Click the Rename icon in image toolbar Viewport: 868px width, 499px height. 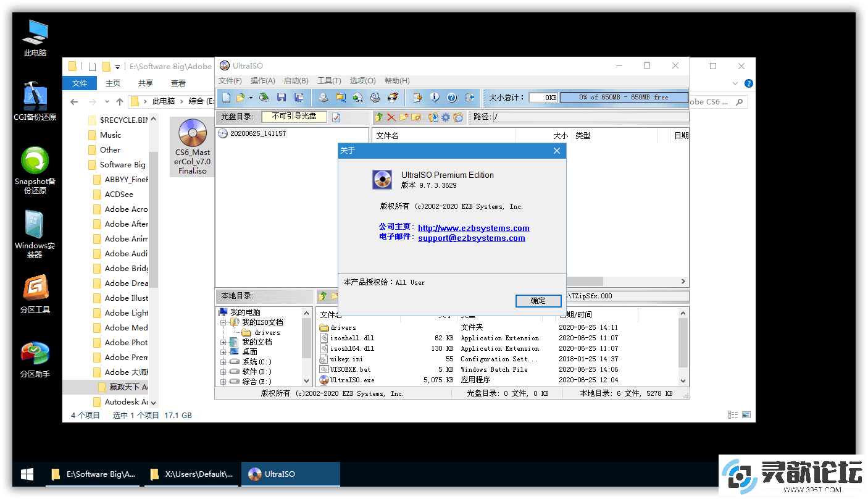point(416,117)
